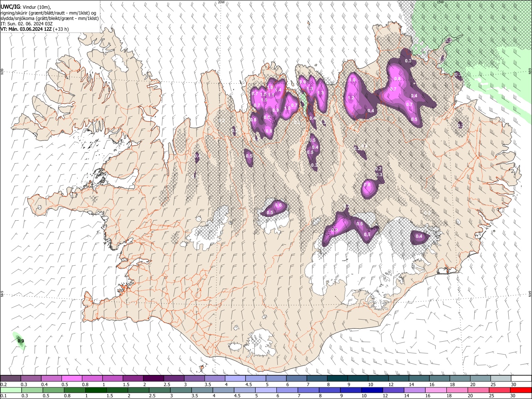Select the 1.4 value in the northern pink area
Image resolution: width=532 pixels, height=399 pixels.
coord(278,90)
